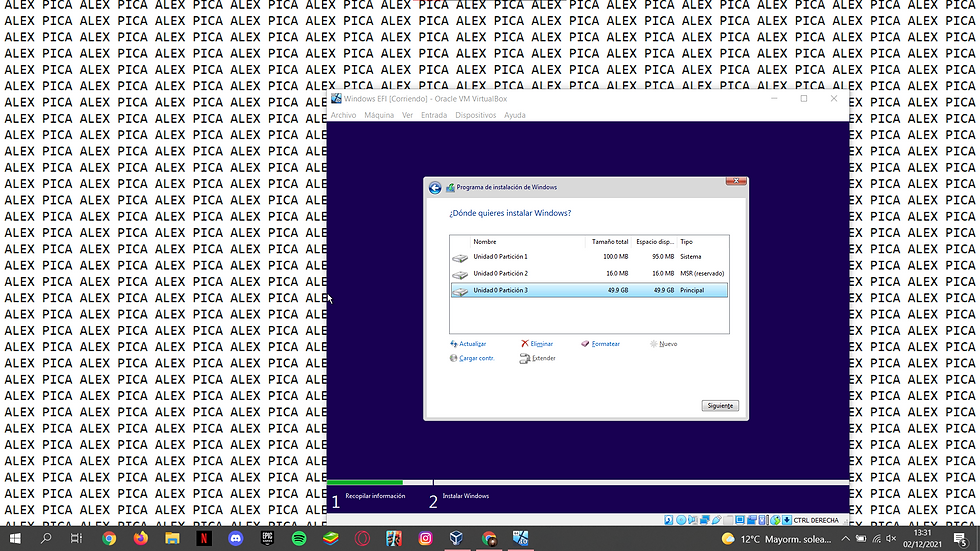Open the Entrada menu
Screen dimensions: 980x551
click(434, 115)
